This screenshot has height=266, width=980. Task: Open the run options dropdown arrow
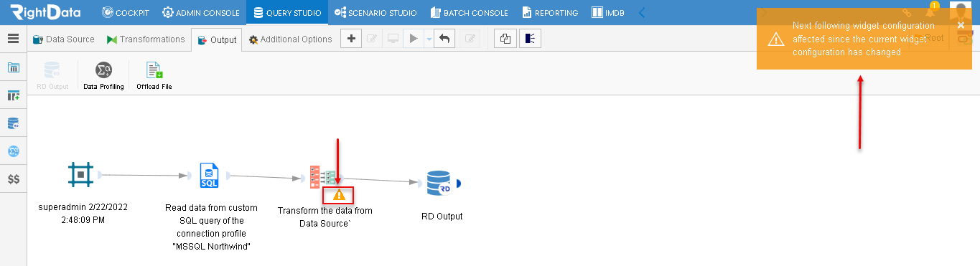pos(429,39)
